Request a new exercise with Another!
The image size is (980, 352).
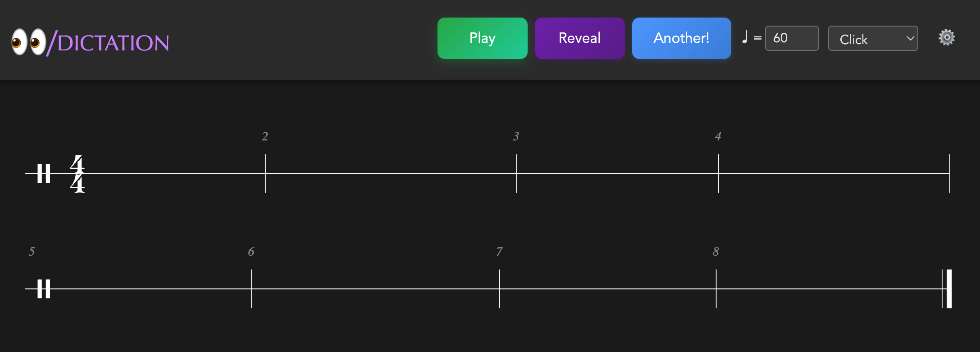681,38
